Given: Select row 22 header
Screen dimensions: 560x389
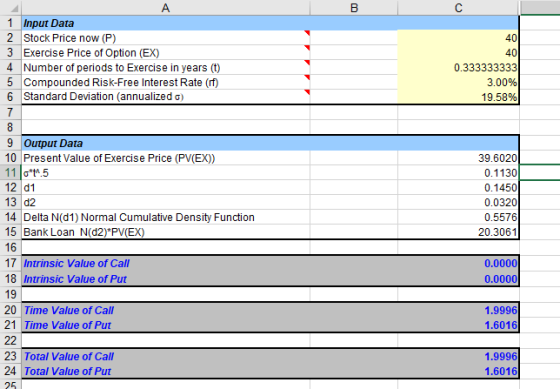Looking at the screenshot, I should (10, 340).
